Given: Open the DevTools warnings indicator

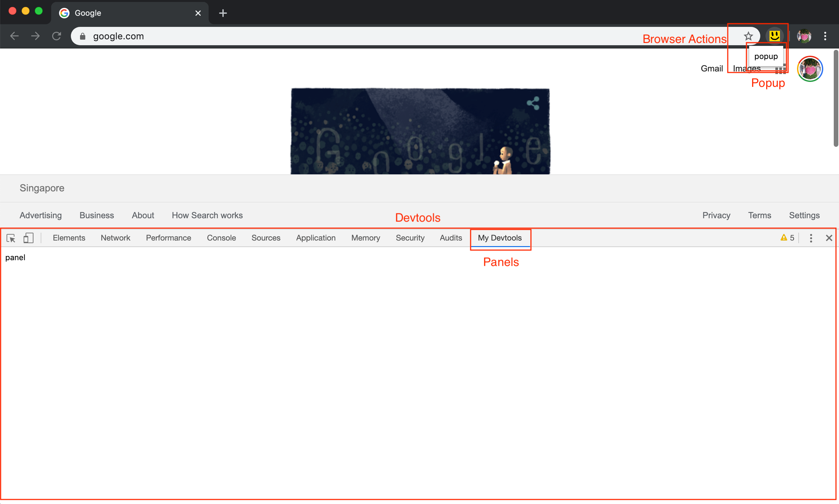Looking at the screenshot, I should (x=788, y=238).
